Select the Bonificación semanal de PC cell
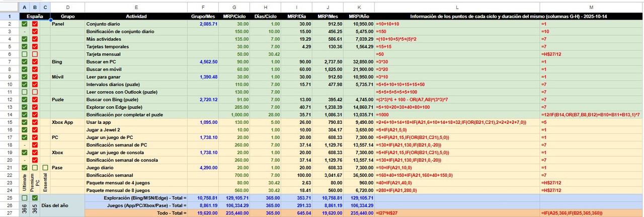This screenshot has height=217, width=644. coord(136,144)
